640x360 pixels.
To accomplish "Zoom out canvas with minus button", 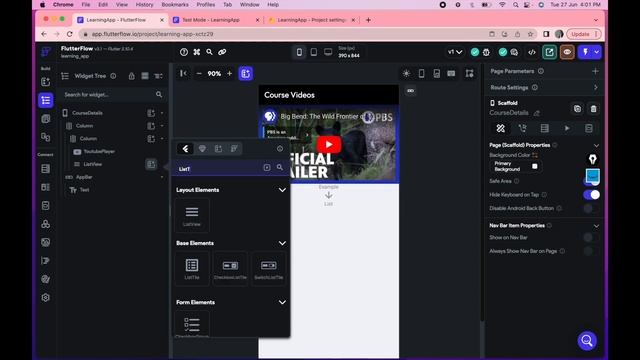I will pos(199,73).
